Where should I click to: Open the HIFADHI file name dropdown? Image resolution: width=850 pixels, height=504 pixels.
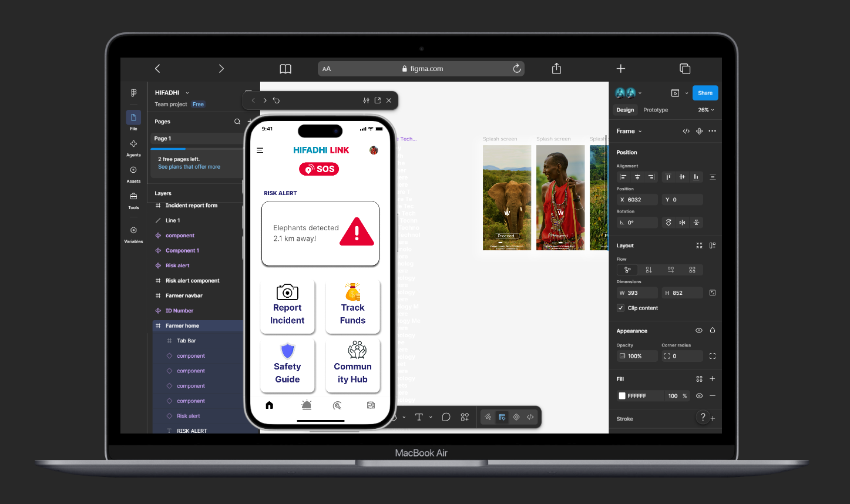[187, 93]
